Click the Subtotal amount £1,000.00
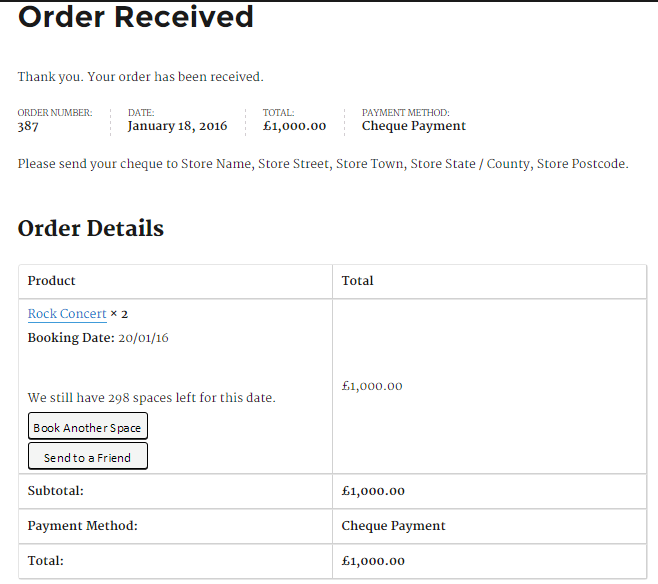 pyautogui.click(x=373, y=491)
